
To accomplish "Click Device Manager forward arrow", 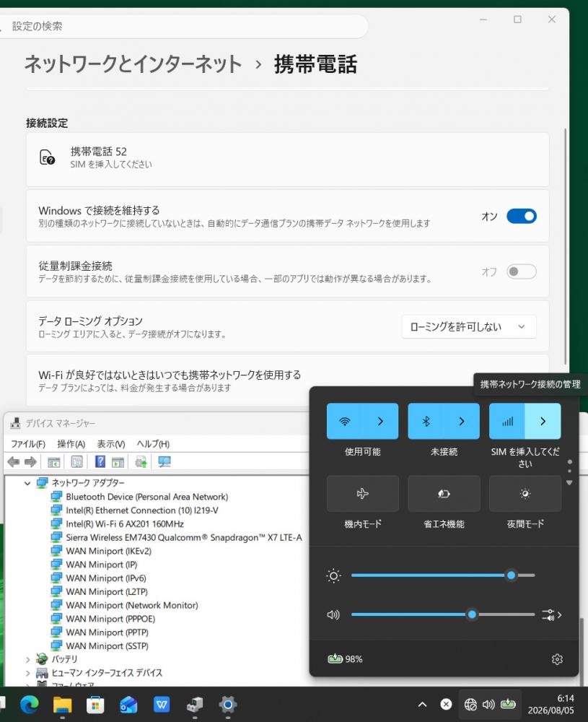I will coord(30,461).
